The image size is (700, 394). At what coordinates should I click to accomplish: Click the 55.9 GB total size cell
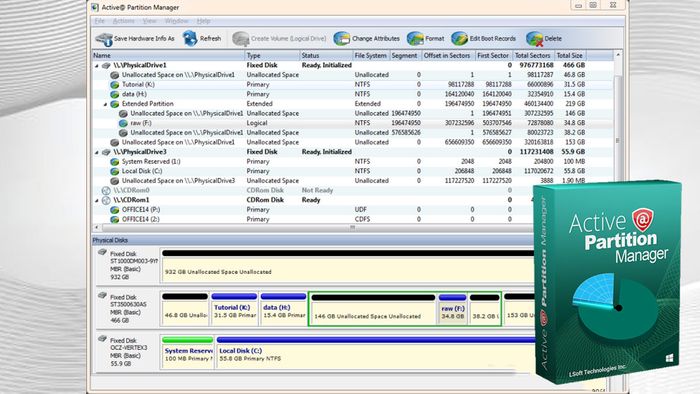click(x=573, y=152)
